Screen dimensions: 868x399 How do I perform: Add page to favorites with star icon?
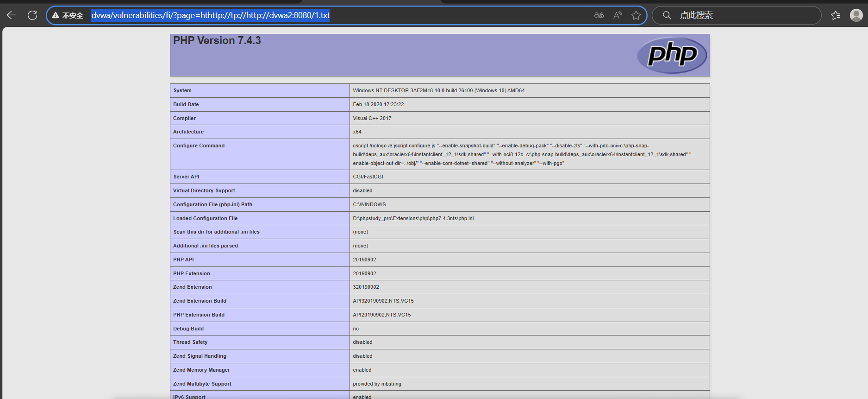(x=636, y=15)
